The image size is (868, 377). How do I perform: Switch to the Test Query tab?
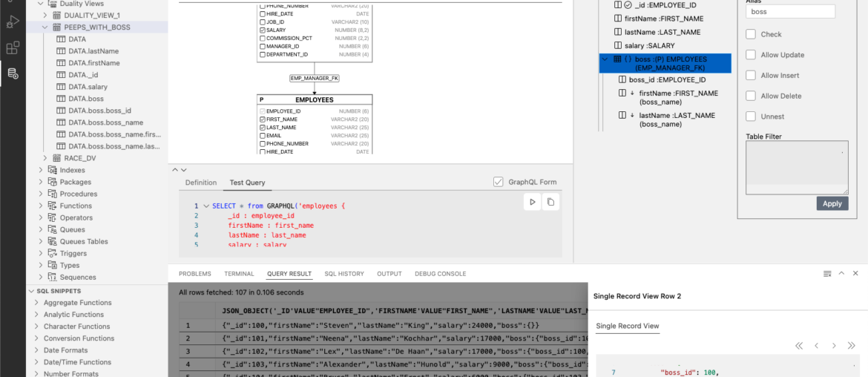tap(248, 182)
